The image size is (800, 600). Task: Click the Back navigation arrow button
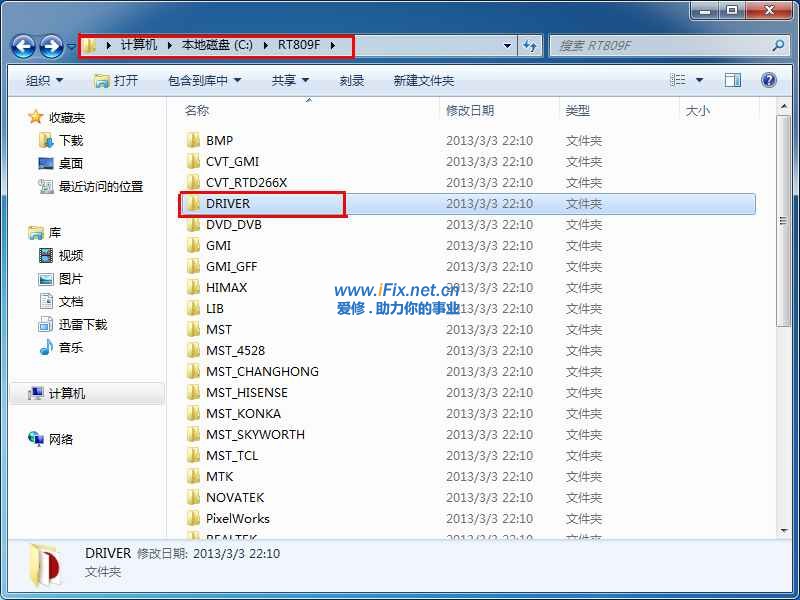point(24,46)
